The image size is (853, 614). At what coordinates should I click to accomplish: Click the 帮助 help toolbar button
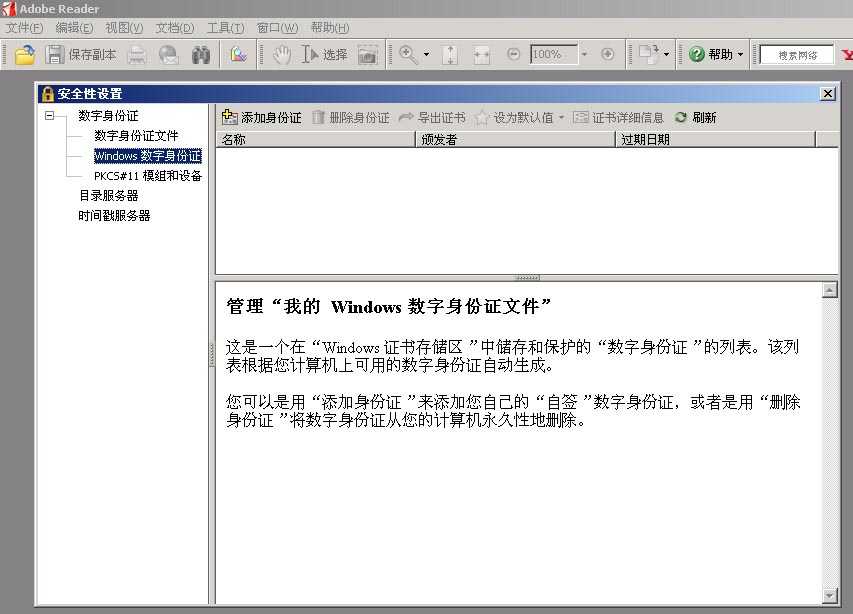[x=710, y=54]
